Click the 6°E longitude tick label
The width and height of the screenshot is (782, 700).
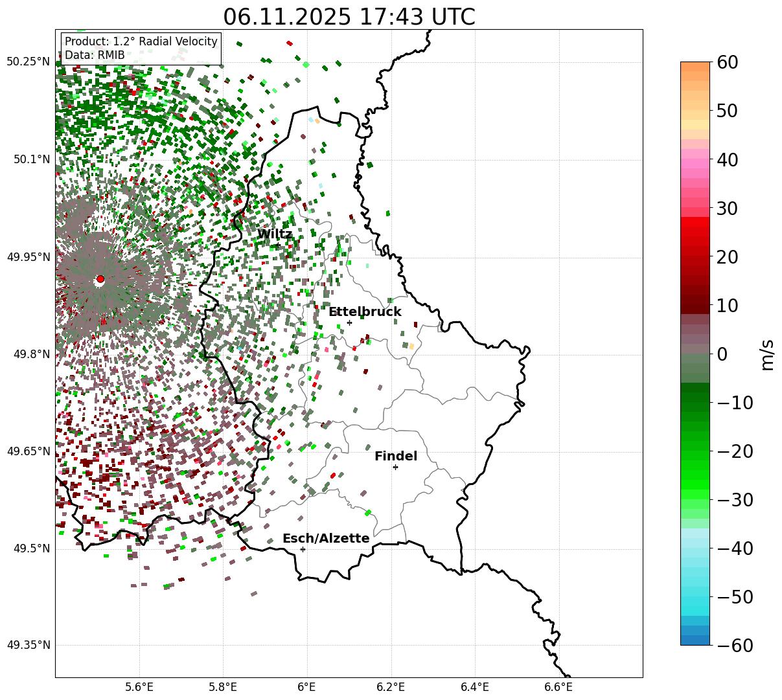[x=306, y=687]
